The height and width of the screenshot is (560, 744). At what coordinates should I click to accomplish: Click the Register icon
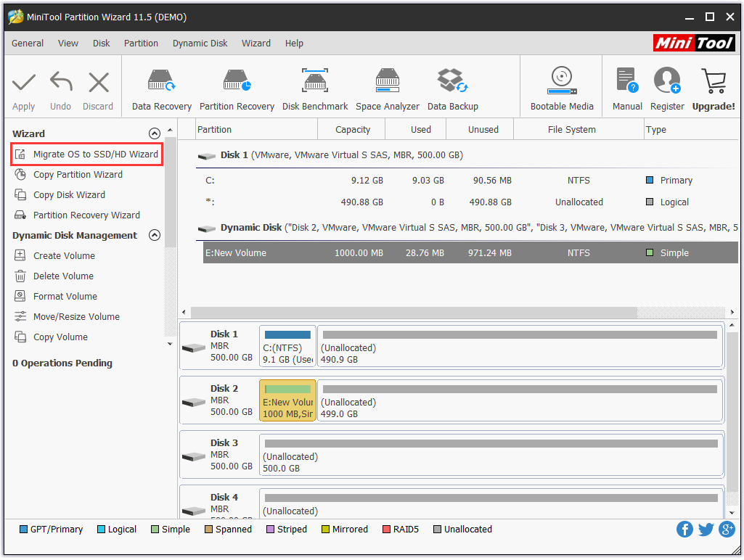coord(667,80)
